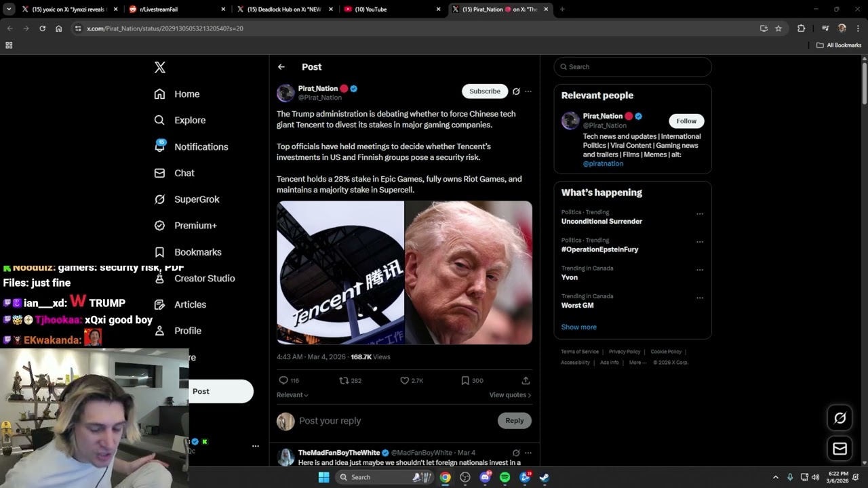Screen dimensions: 868x488
Task: Reload the page
Action: point(42,28)
